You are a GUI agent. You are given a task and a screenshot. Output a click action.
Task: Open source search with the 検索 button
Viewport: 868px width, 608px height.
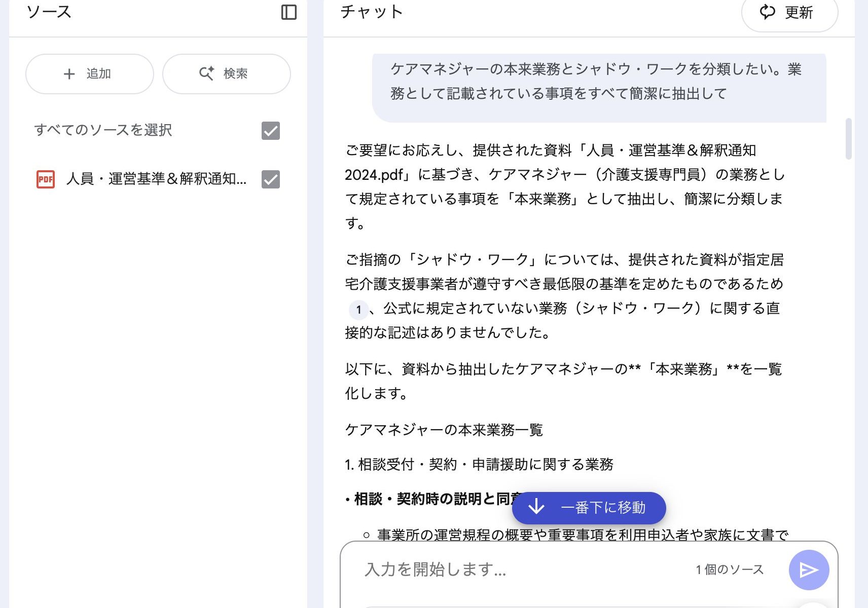(226, 74)
